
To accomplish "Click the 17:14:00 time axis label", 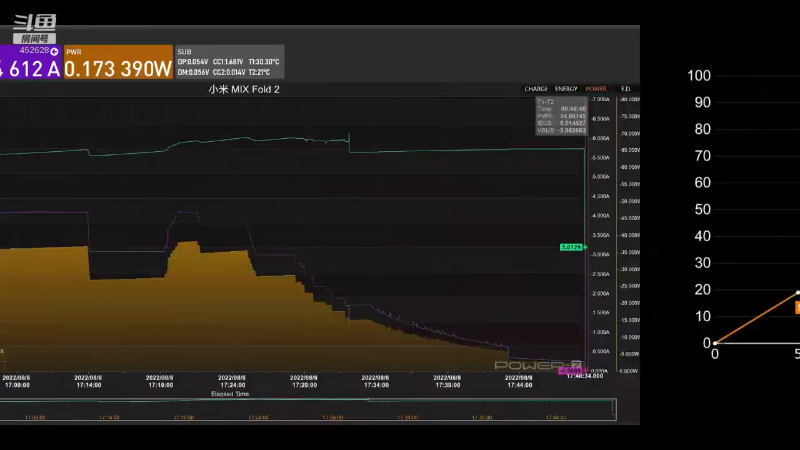I will point(88,382).
